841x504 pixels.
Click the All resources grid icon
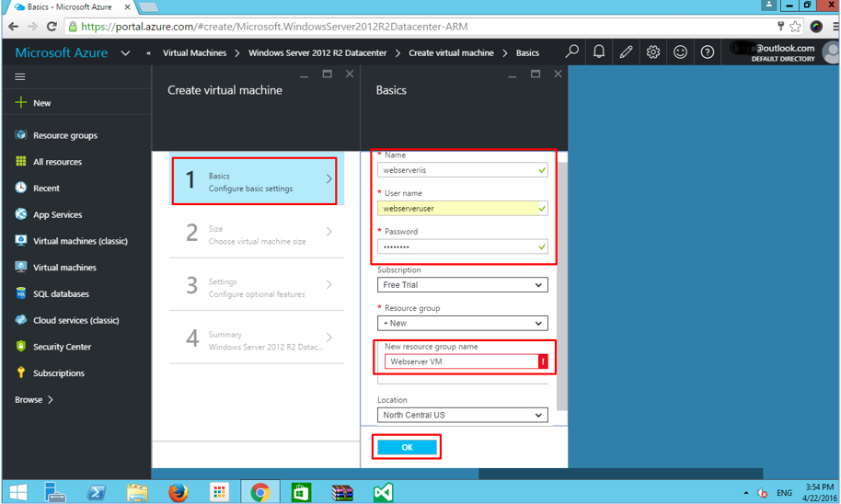click(x=21, y=161)
